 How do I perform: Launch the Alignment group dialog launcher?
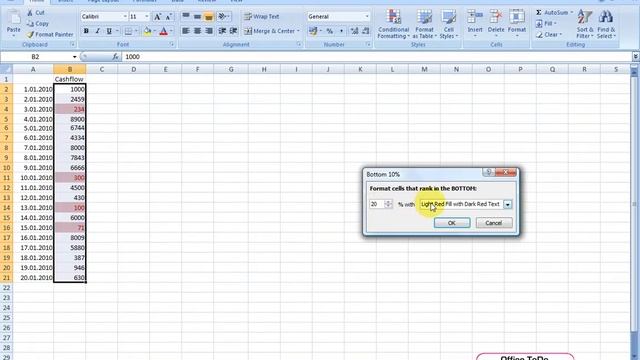299,44
